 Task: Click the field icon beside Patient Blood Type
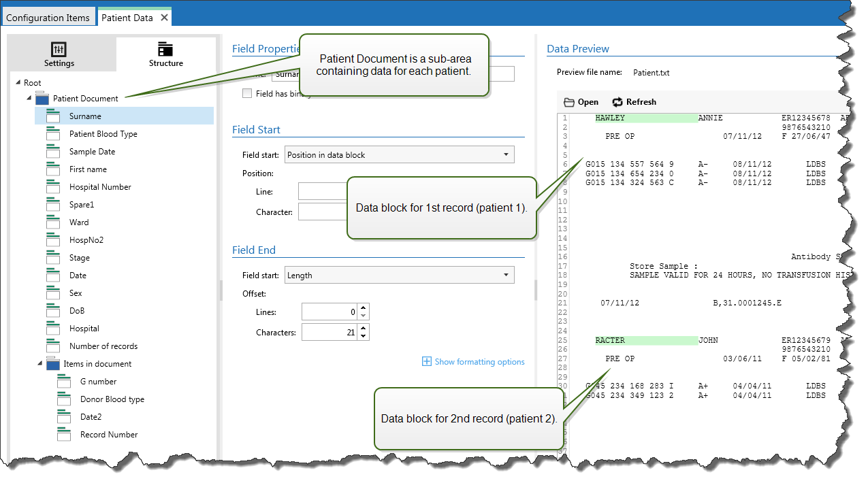[x=53, y=134]
